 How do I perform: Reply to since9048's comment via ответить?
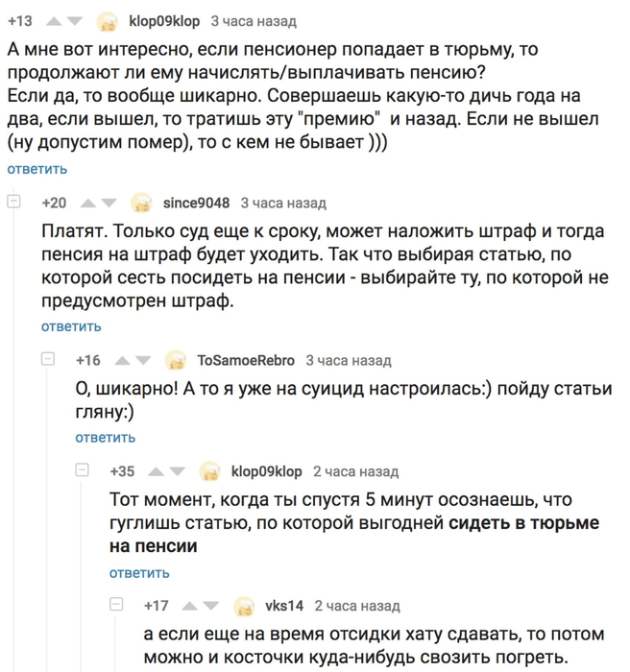click(x=71, y=326)
